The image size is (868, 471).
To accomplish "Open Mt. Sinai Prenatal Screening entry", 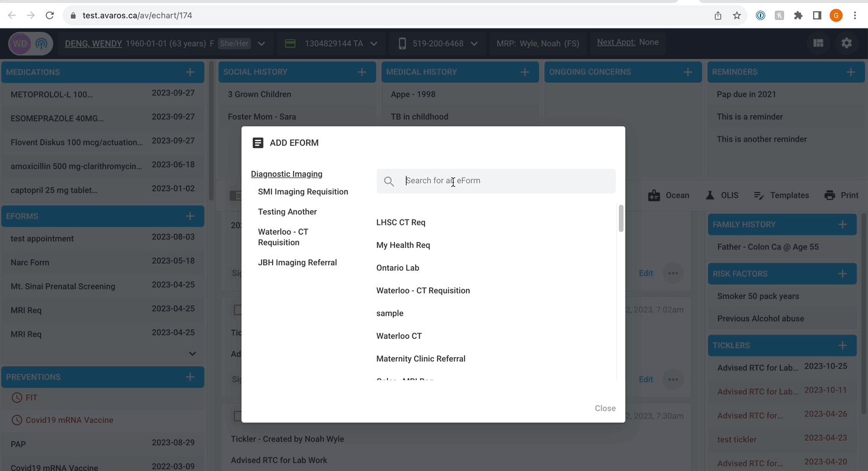I will pyautogui.click(x=103, y=286).
